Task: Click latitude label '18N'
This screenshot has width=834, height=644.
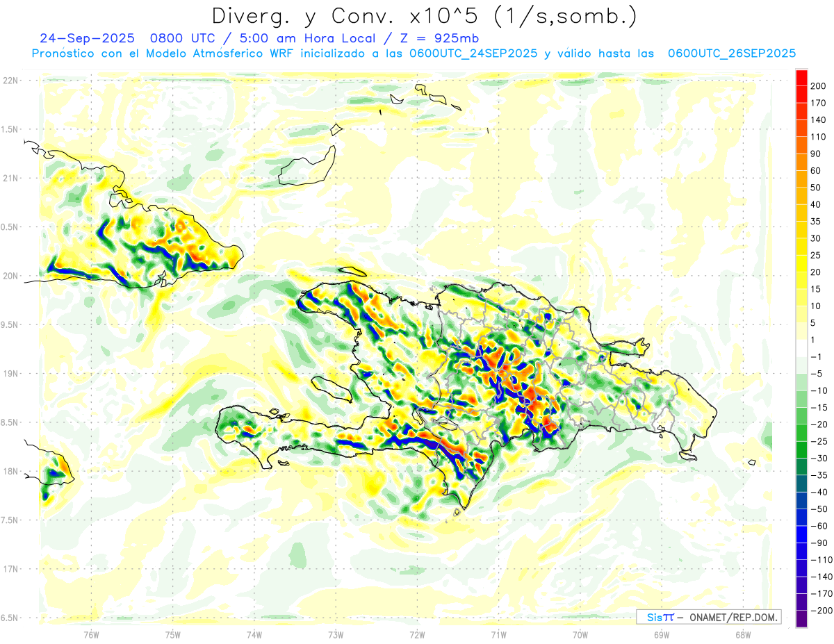Action: [10, 471]
